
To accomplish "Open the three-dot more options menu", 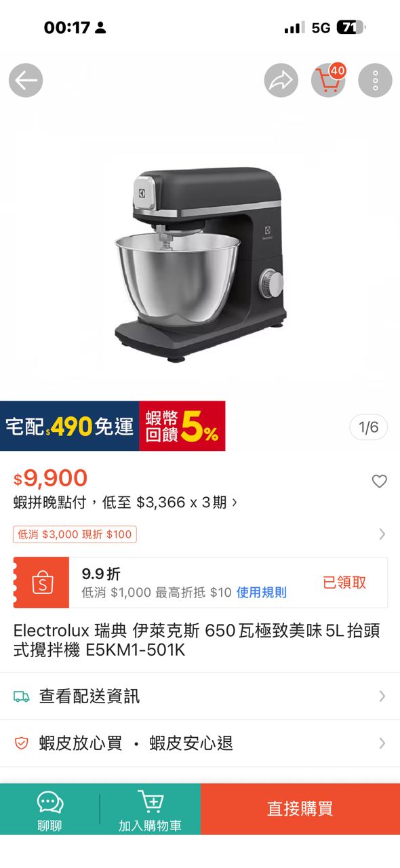I will (x=375, y=81).
